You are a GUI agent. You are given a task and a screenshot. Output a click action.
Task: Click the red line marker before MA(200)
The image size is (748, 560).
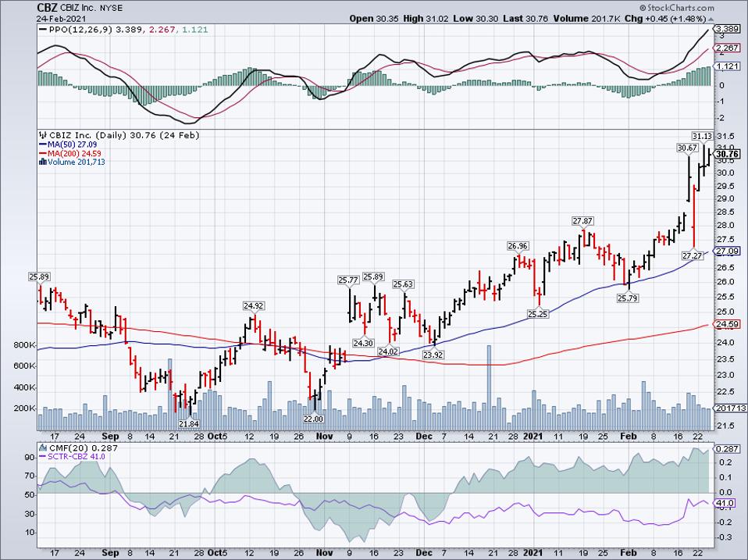tap(43, 154)
